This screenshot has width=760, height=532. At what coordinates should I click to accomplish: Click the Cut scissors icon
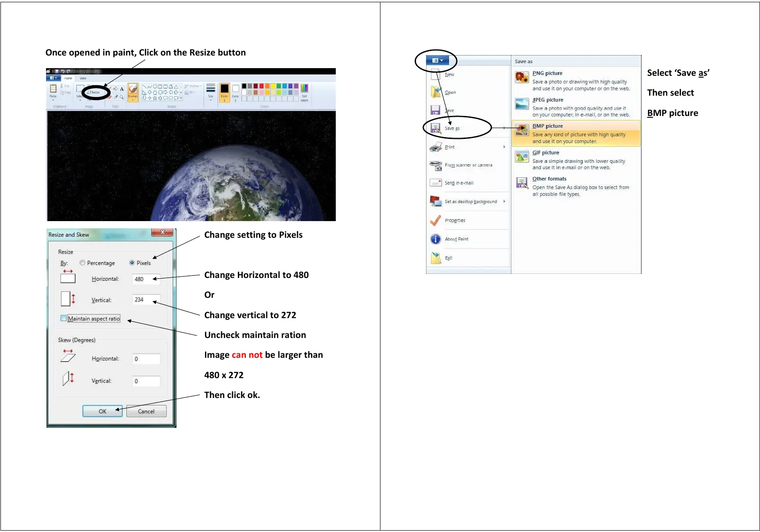coord(61,86)
